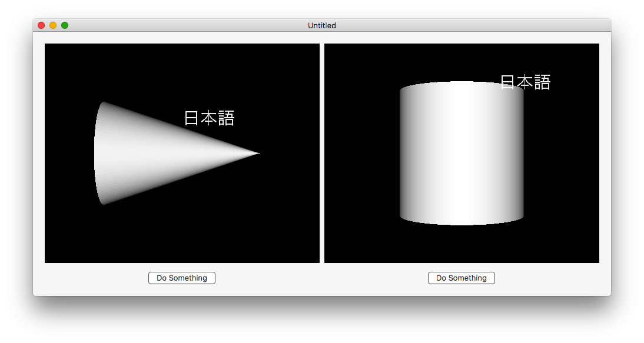Click the Untitled window title text
Screen dimensions: 644x343
tap(322, 25)
